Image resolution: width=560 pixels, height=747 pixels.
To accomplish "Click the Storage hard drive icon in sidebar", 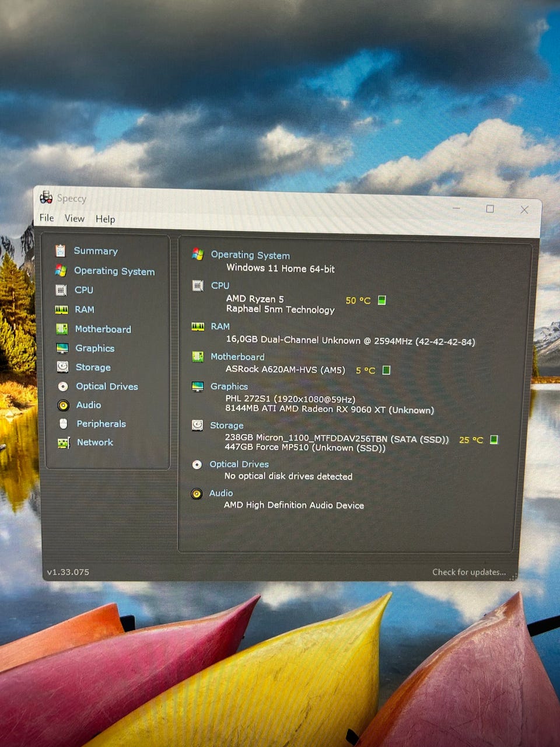I will (62, 367).
